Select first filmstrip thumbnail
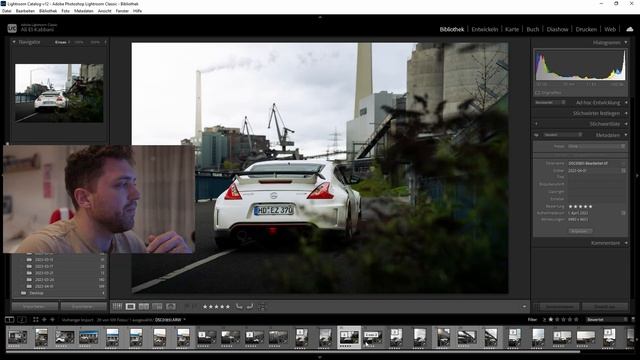The image size is (640, 360). tap(18, 337)
